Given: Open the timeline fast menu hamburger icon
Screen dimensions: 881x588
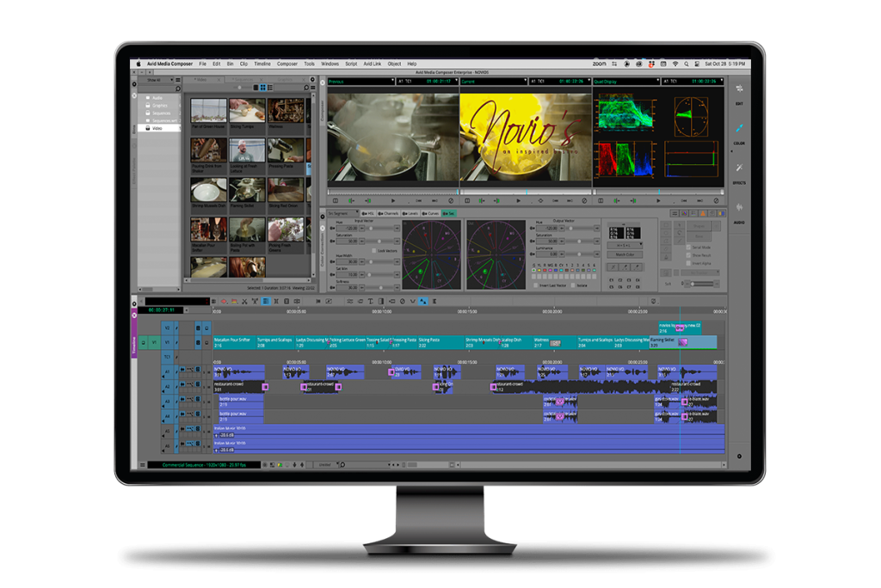Looking at the screenshot, I should click(x=143, y=465).
